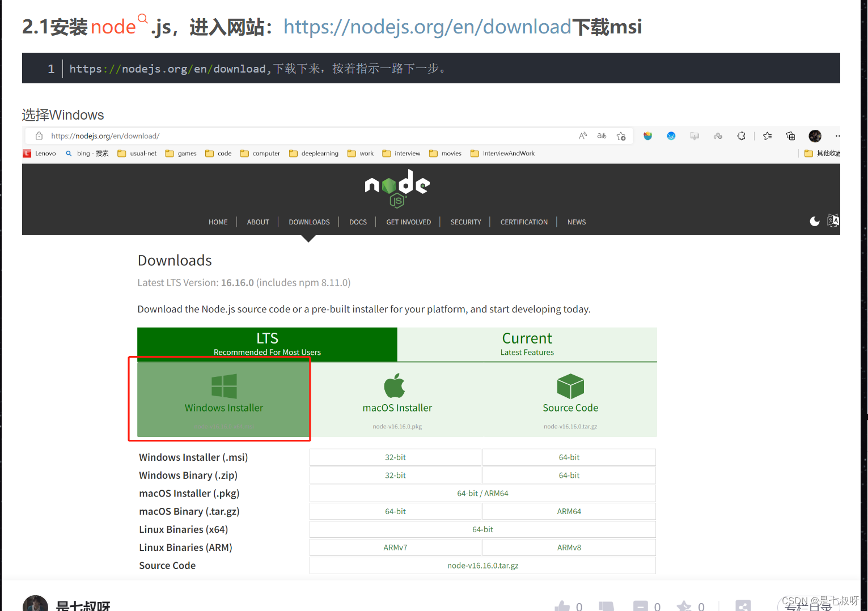This screenshot has height=611, width=868.
Task: Open SECURITY in the Node.js nav
Action: pyautogui.click(x=465, y=222)
